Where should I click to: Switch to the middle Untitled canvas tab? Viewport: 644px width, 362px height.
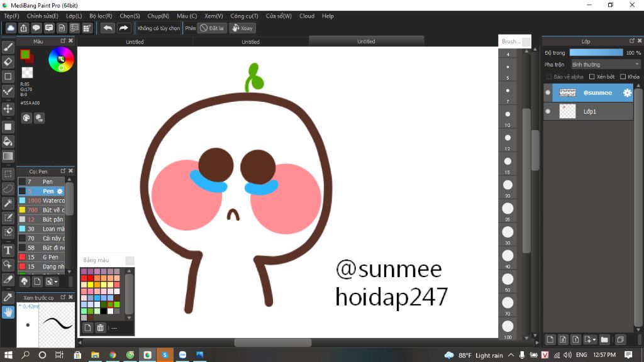pyautogui.click(x=250, y=41)
